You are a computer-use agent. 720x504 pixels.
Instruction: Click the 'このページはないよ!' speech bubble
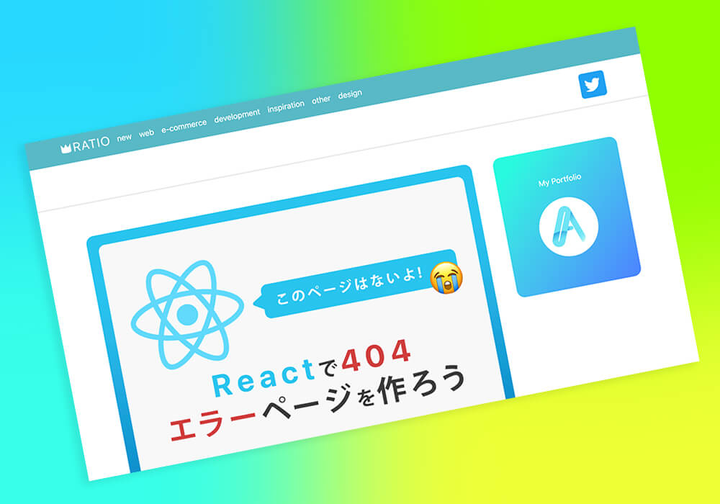pos(356,284)
